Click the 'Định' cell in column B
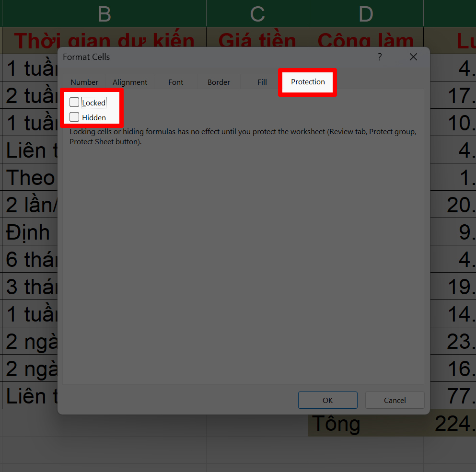The image size is (476, 472). coord(30,231)
